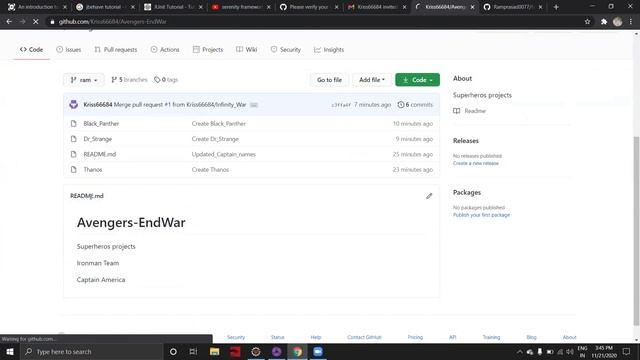The image size is (640, 360).
Task: Click footer Contact GitHub link
Action: click(364, 337)
